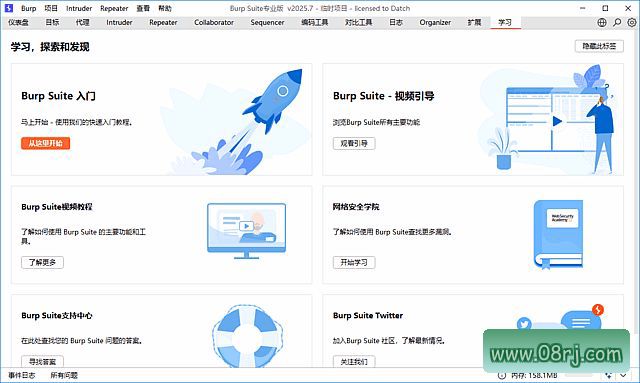Click the clock icon beside 内存 in status bar
640x383 pixels.
point(502,375)
